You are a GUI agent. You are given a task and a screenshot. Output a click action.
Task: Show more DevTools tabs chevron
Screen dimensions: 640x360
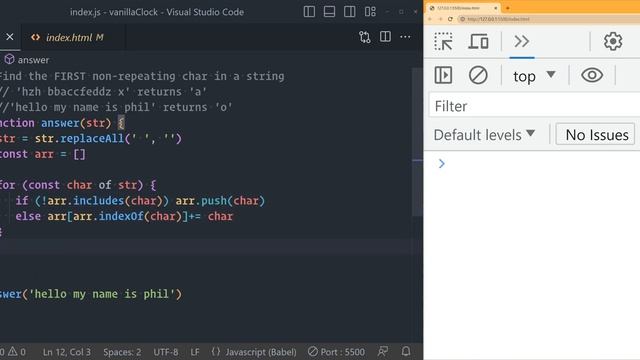point(522,41)
